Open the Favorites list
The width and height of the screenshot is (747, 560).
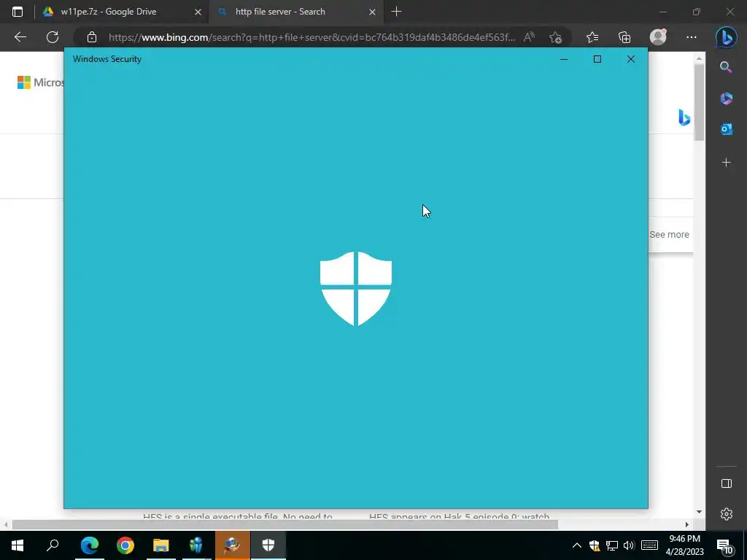point(592,37)
